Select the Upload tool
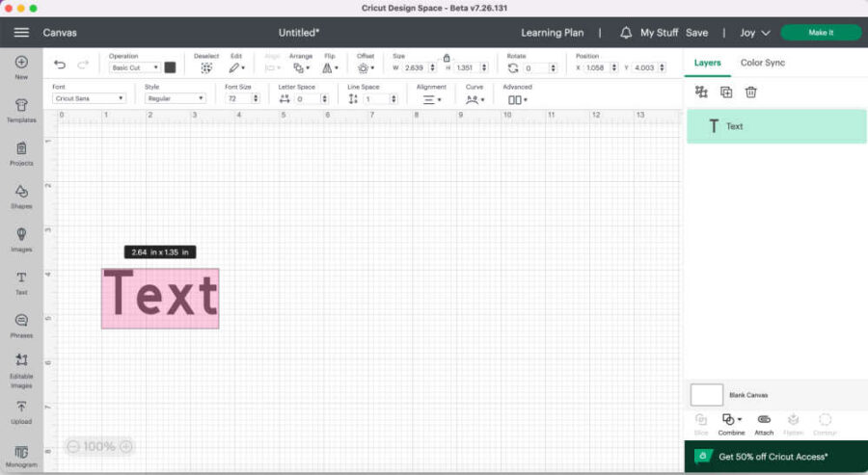The height and width of the screenshot is (475, 868). point(21,411)
